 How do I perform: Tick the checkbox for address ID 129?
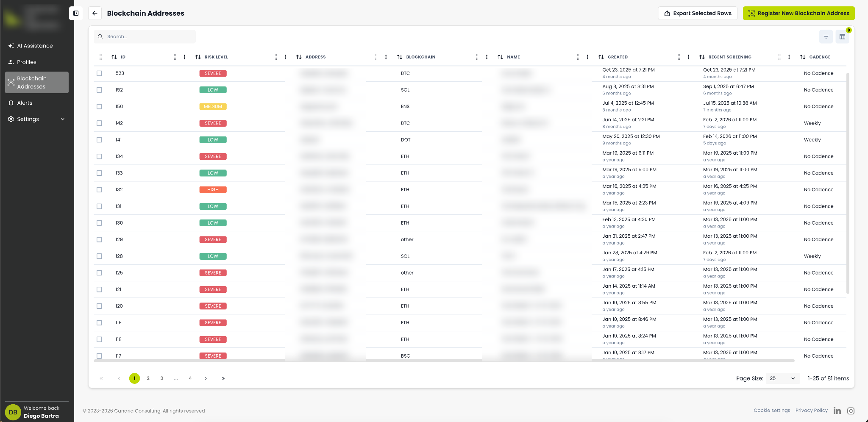tap(99, 240)
